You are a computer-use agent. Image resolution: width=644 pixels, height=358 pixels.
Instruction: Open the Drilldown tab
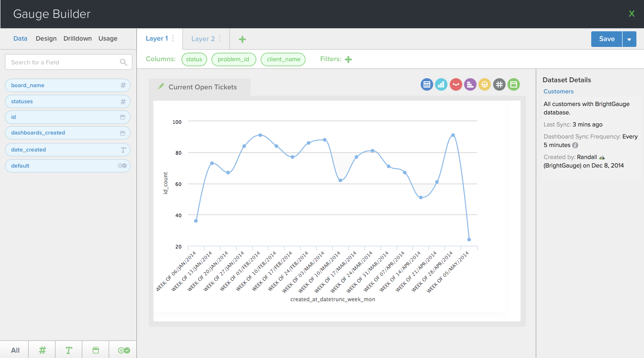coord(77,38)
